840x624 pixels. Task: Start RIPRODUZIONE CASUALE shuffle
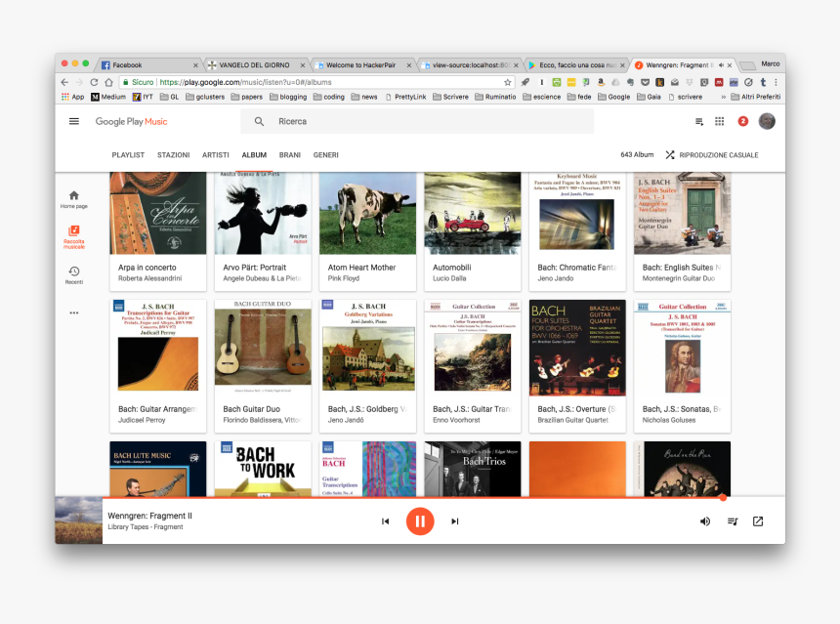712,155
